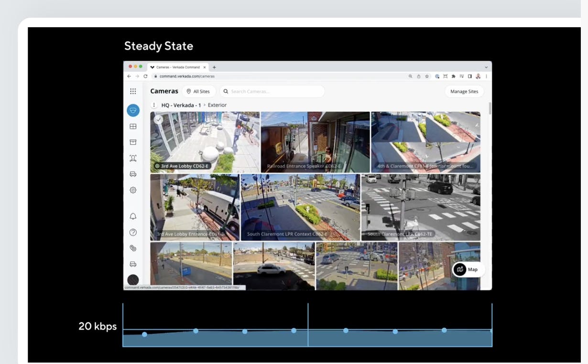The height and width of the screenshot is (364, 588).
Task: Toggle browser side panel icon
Action: (470, 76)
